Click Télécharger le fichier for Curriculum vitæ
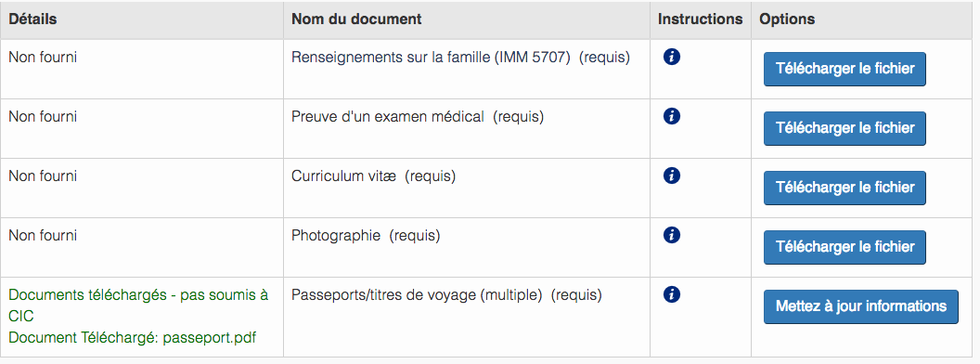Screen dimensions: 980x364 tap(845, 188)
